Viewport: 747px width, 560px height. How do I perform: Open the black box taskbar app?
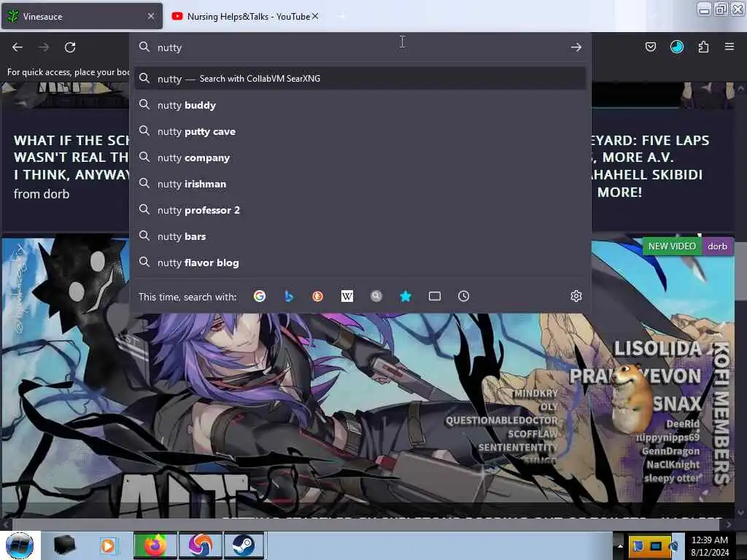pyautogui.click(x=64, y=545)
